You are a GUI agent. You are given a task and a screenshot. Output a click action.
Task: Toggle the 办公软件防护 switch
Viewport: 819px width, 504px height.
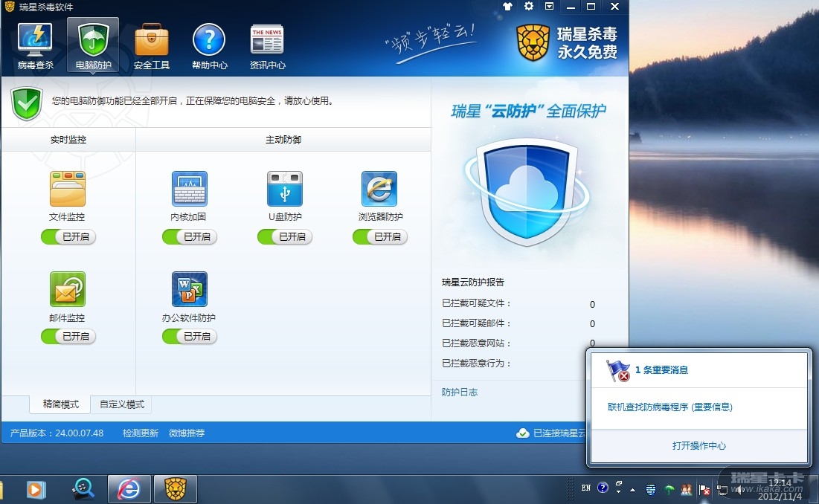coord(190,337)
